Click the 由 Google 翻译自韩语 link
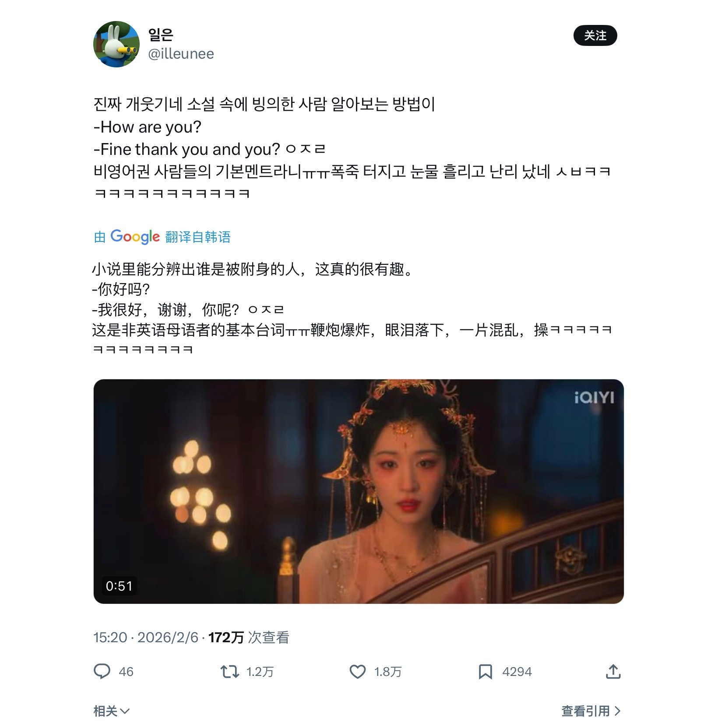Viewport: 718px width, 728px height. click(x=162, y=237)
